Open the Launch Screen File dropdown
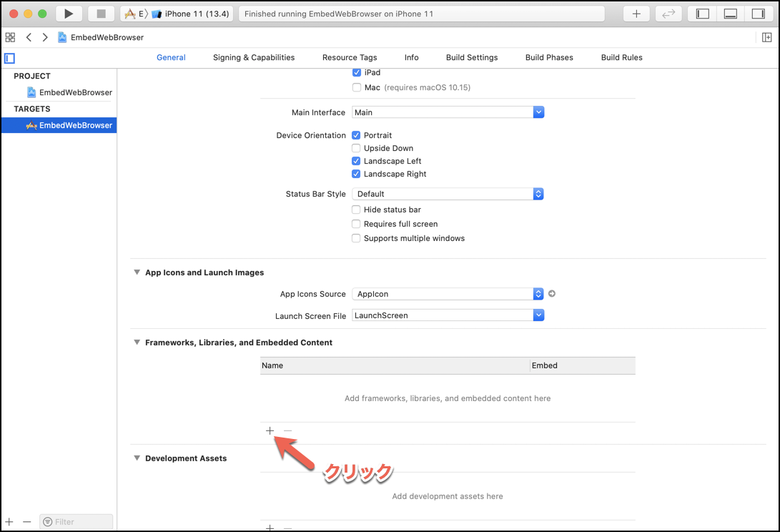This screenshot has height=532, width=780. [539, 315]
